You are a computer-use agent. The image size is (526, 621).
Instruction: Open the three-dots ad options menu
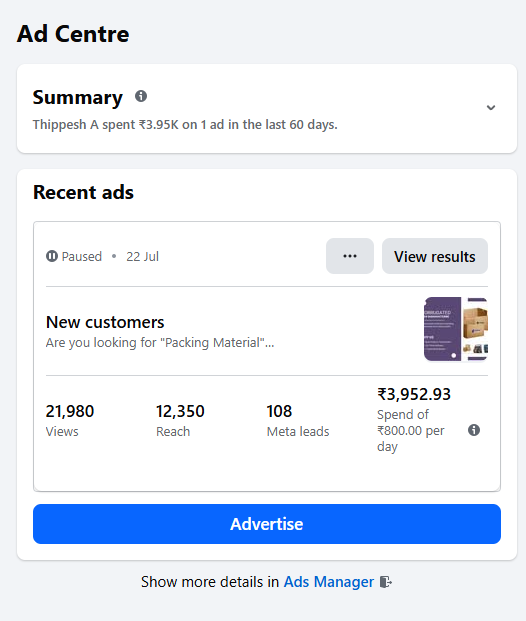[x=350, y=256]
